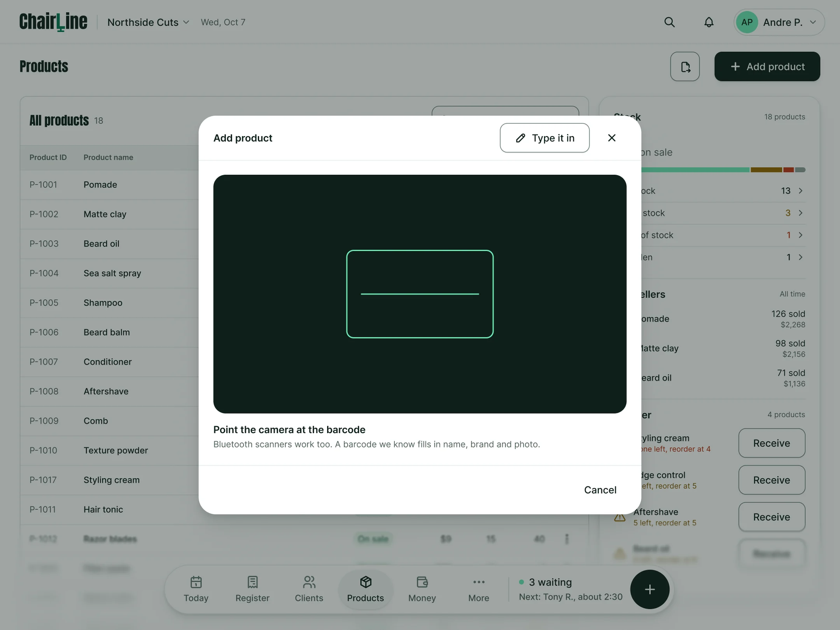Open the More menu
The image size is (840, 630).
pos(478,589)
